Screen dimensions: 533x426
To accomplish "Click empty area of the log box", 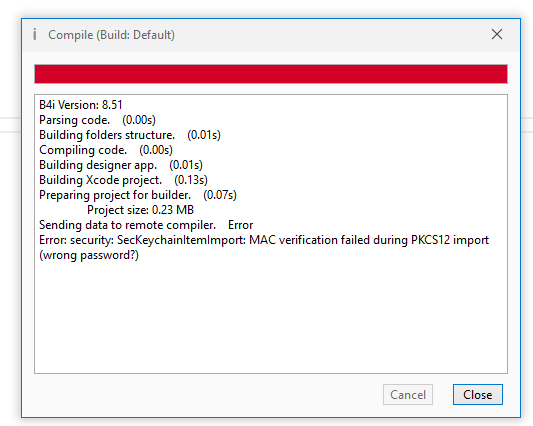I will (271, 316).
